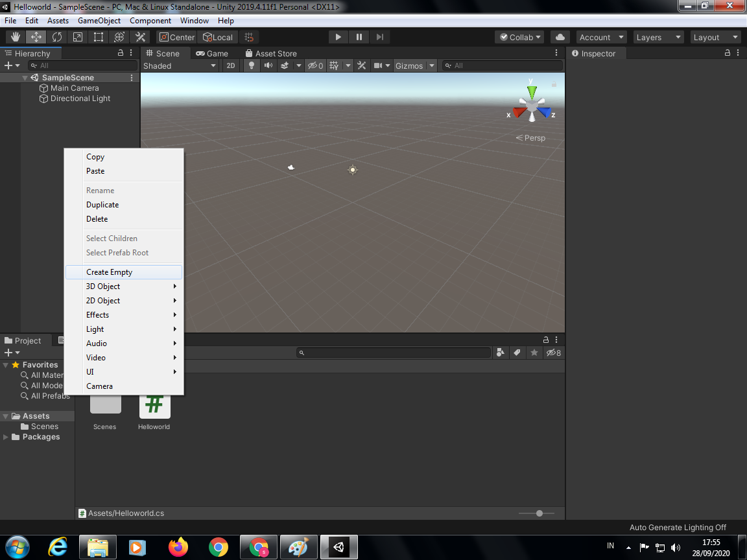The width and height of the screenshot is (747, 560).
Task: Open the 3D Object submenu
Action: pos(124,286)
